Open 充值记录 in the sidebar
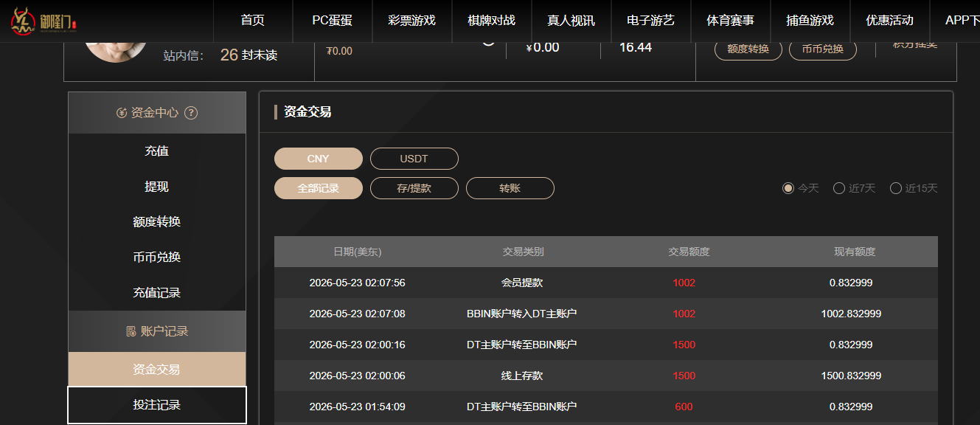Image resolution: width=980 pixels, height=425 pixels. [157, 293]
